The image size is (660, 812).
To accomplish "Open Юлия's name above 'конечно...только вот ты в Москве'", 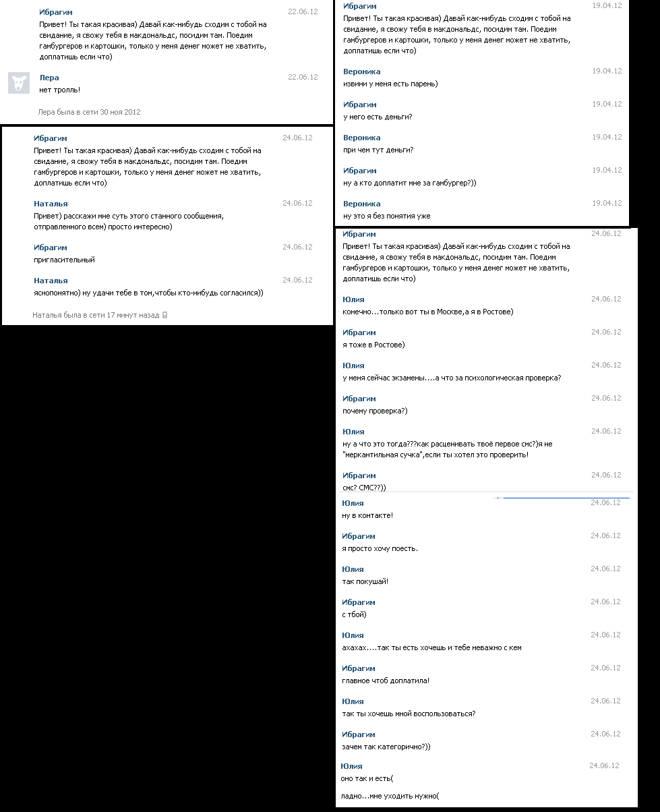I will pos(353,299).
